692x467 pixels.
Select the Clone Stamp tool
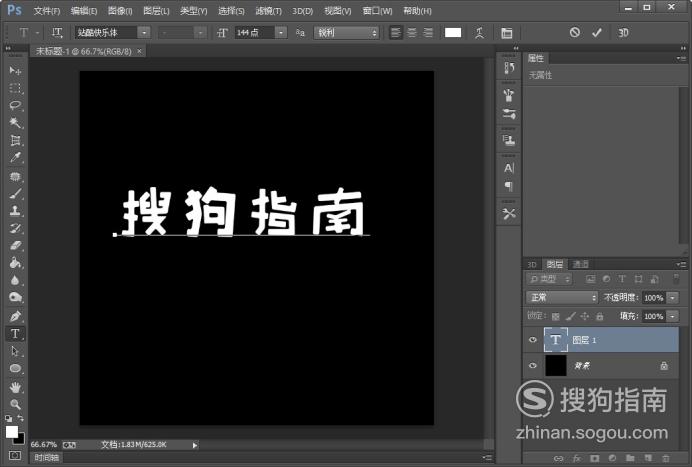15,211
